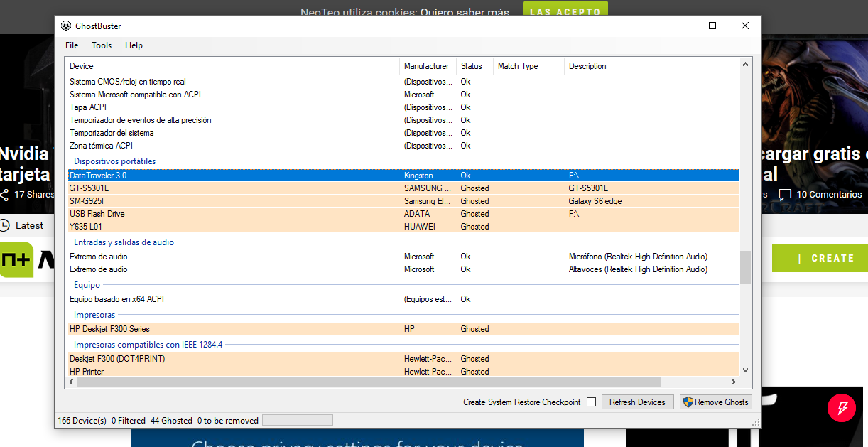
Task: Select Zona térmica ACPI row
Action: click(x=403, y=146)
